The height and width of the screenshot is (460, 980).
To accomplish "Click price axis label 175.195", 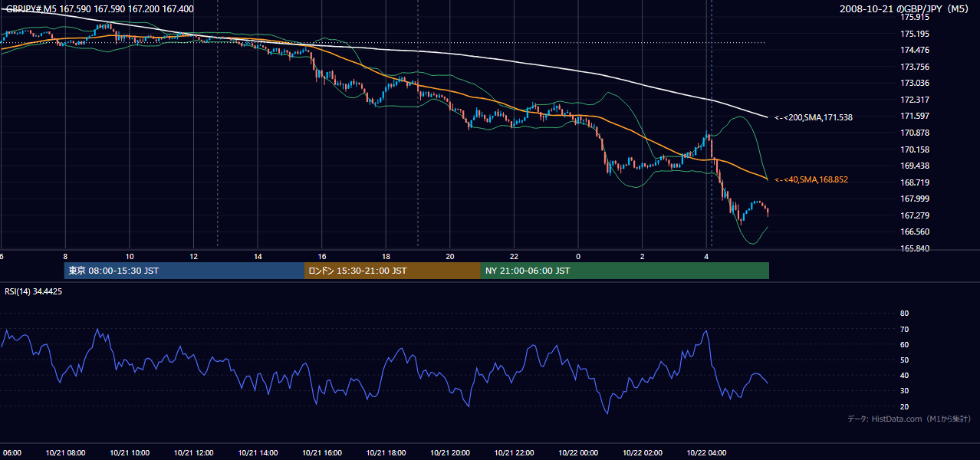I will [x=915, y=34].
